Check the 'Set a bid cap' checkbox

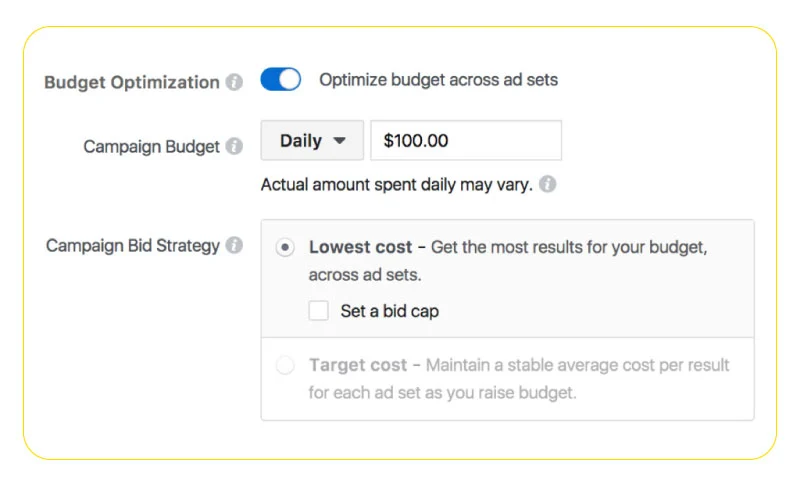[x=318, y=311]
